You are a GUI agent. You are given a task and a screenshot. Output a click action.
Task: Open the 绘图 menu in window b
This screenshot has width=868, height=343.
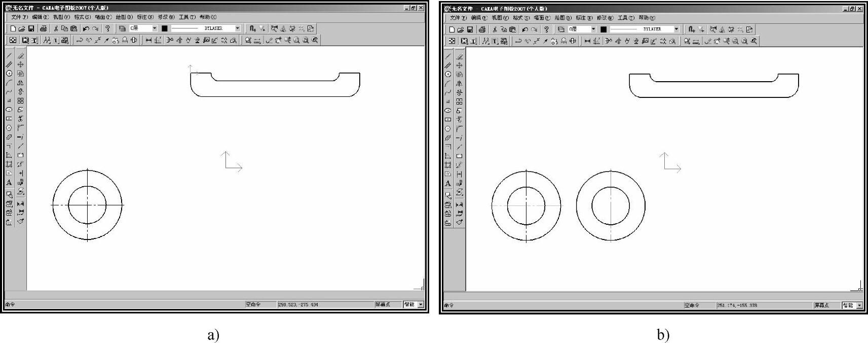pyautogui.click(x=563, y=18)
